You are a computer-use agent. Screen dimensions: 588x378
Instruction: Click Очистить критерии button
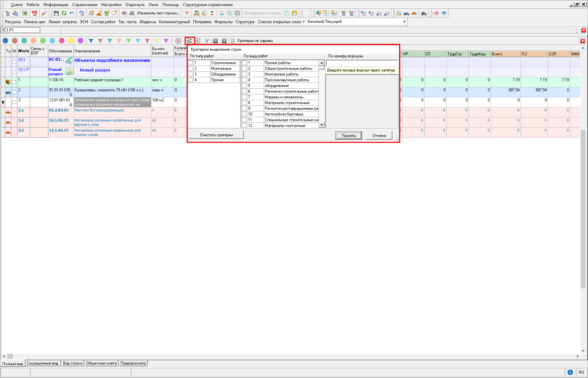[216, 135]
